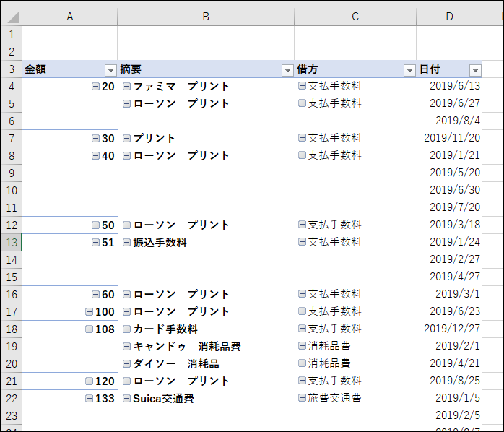Collapse the カード手数料 group
Image resolution: width=504 pixels, height=432 pixels.
point(127,329)
